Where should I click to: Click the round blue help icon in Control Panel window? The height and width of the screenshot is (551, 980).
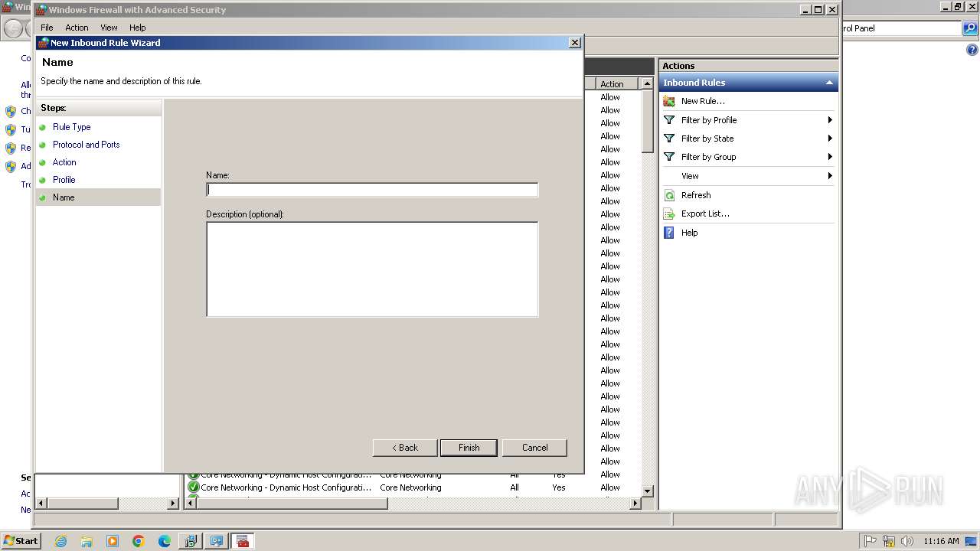(x=972, y=51)
